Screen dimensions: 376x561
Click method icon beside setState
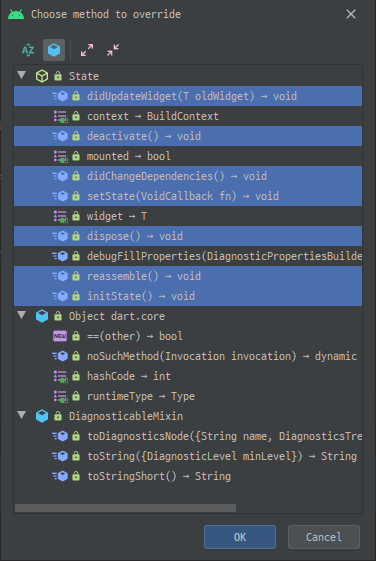[x=60, y=196]
